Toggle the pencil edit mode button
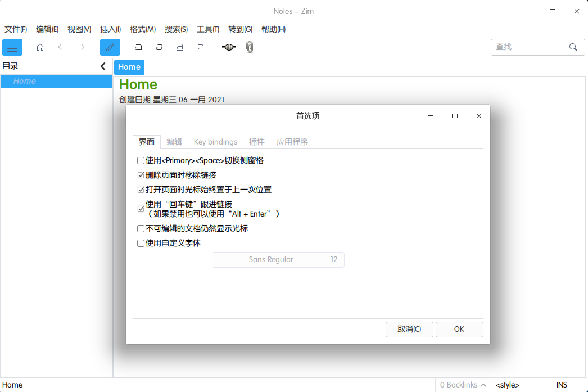 click(x=110, y=47)
